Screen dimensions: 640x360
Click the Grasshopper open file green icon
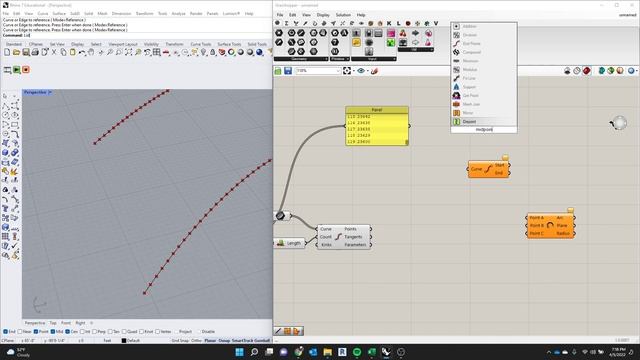coord(278,71)
